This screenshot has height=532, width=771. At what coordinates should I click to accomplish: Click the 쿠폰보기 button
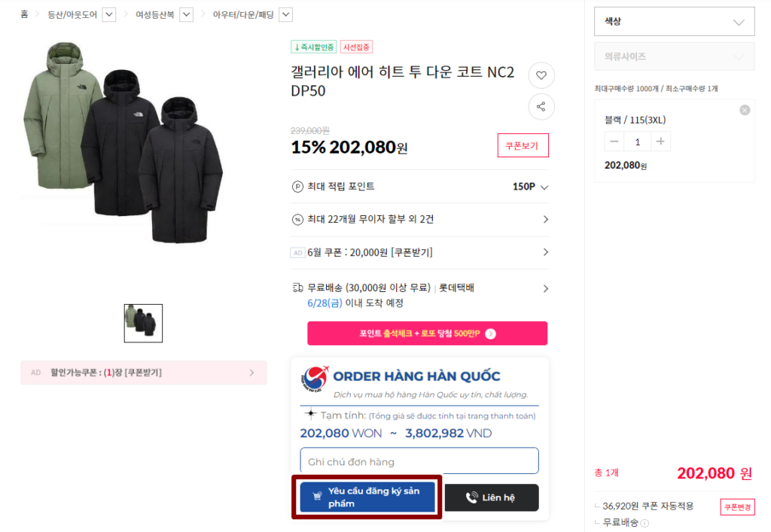tap(523, 145)
